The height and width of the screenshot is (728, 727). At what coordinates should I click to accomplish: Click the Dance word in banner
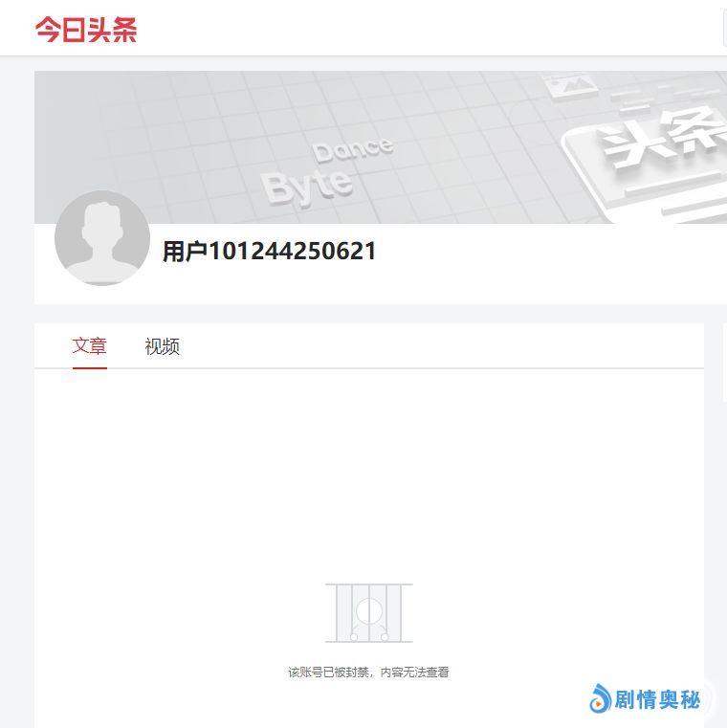353,149
